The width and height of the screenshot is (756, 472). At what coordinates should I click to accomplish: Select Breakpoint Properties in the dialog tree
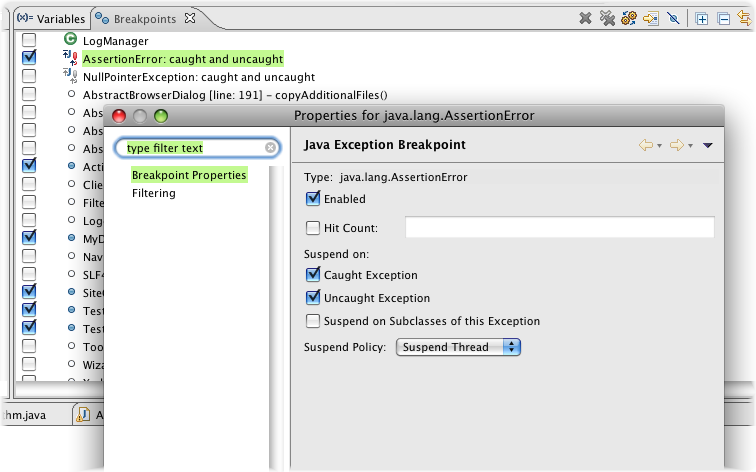click(x=189, y=175)
